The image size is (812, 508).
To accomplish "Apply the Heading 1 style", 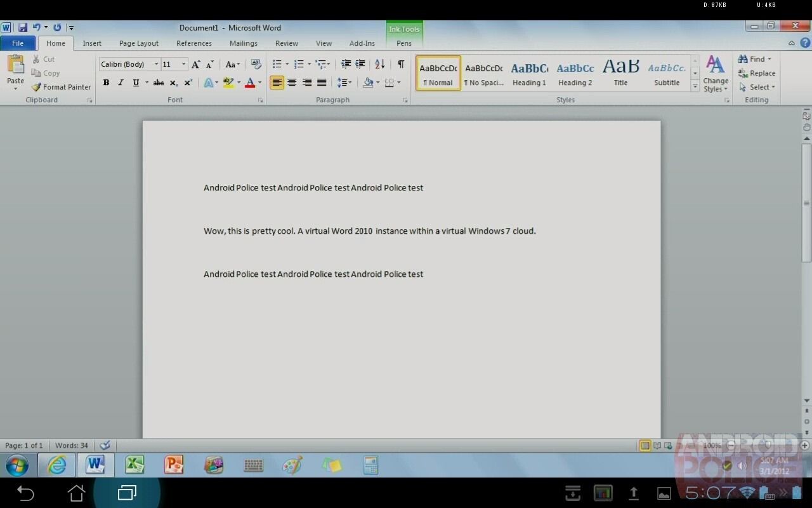I will [528, 72].
